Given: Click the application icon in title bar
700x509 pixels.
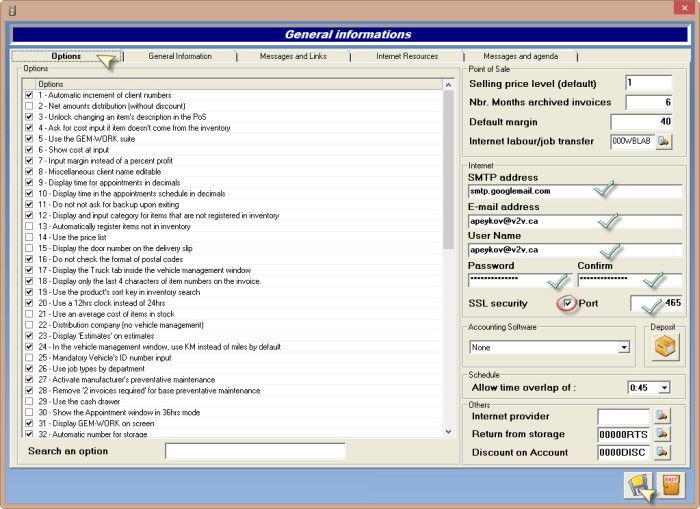Looking at the screenshot, I should [12, 9].
